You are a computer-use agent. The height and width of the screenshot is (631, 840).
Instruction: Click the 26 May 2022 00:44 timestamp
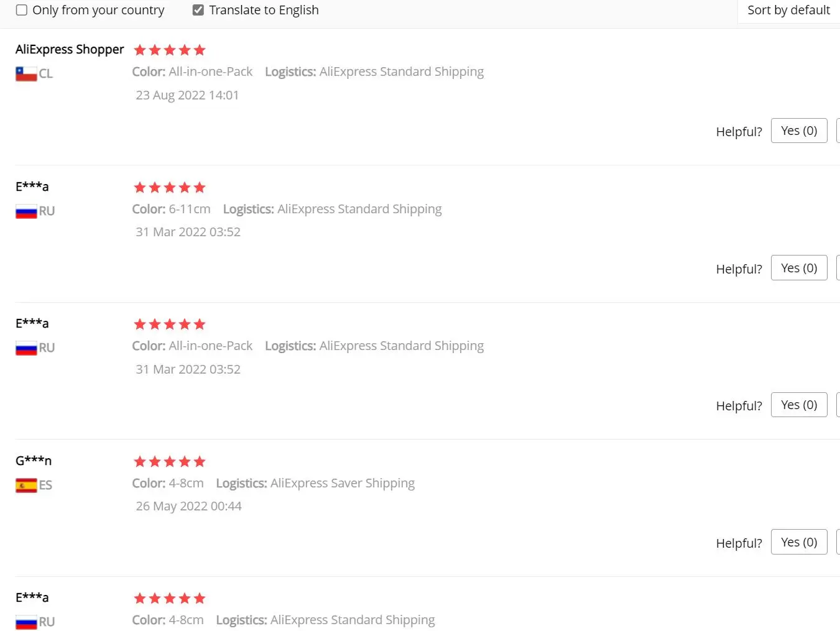point(188,506)
